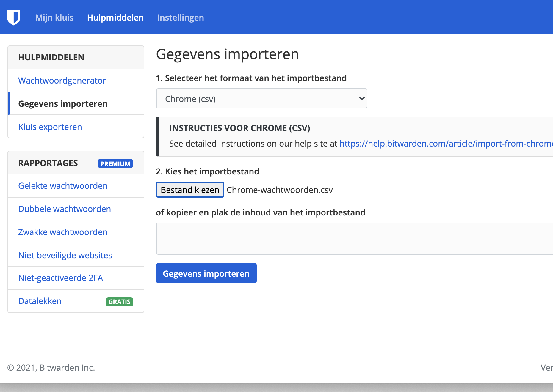Click the Bestand kiezen button
The width and height of the screenshot is (553, 392).
click(190, 190)
